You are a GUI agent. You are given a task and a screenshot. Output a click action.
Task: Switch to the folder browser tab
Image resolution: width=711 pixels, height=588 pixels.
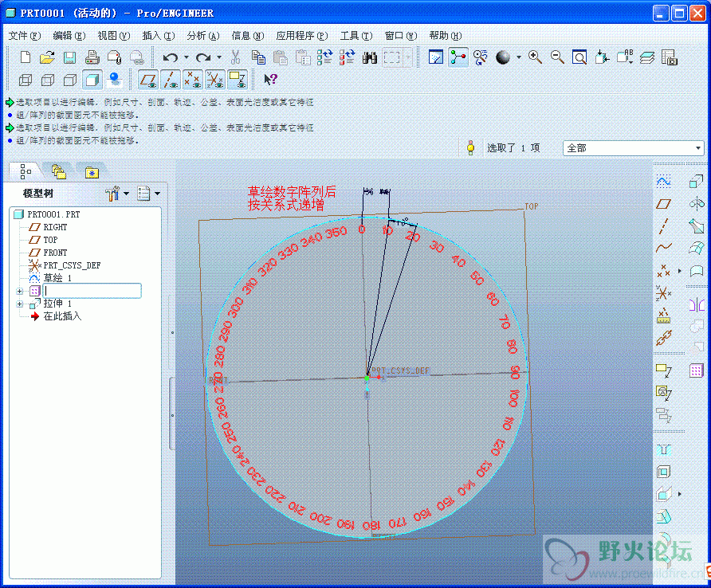click(59, 171)
